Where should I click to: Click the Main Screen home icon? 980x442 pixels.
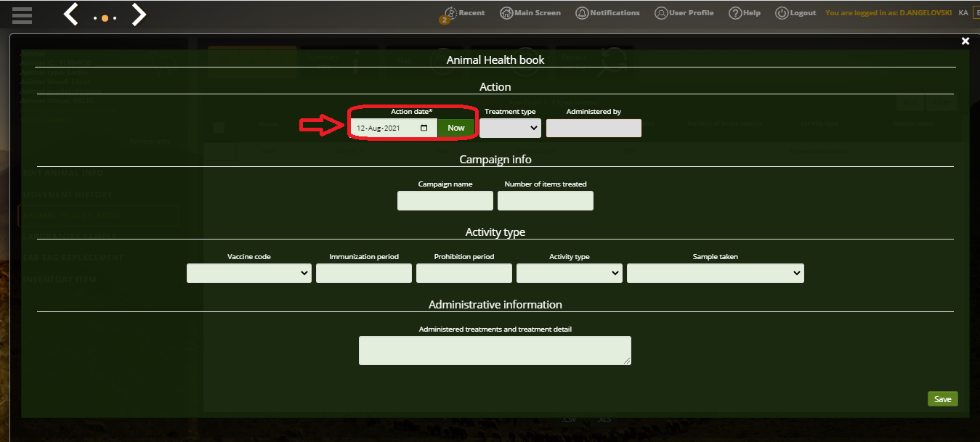506,13
